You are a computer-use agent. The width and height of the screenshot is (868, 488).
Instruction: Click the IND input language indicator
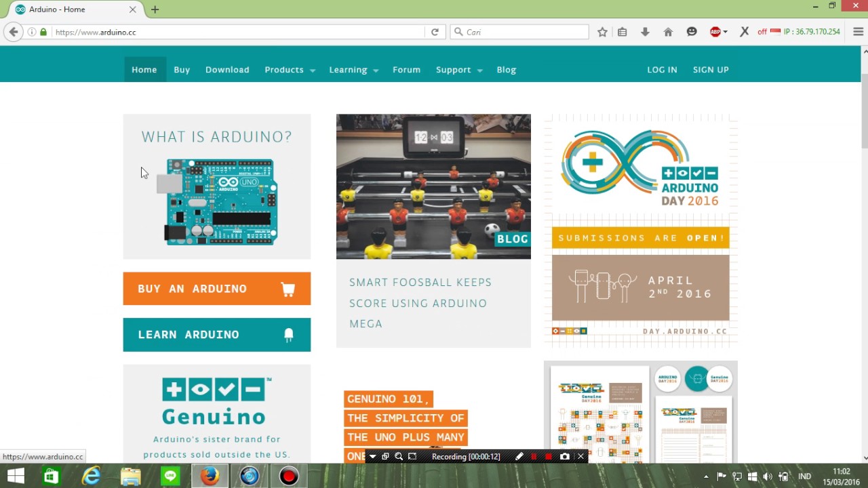click(x=805, y=476)
